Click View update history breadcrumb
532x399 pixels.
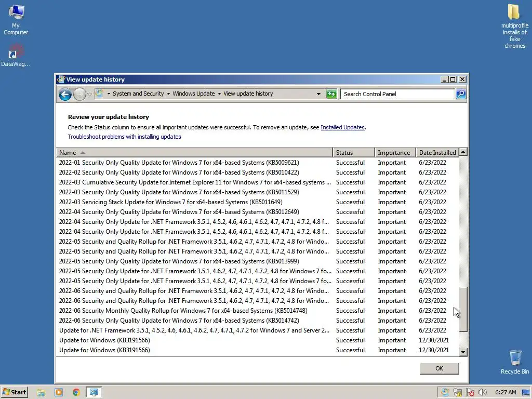pyautogui.click(x=248, y=94)
